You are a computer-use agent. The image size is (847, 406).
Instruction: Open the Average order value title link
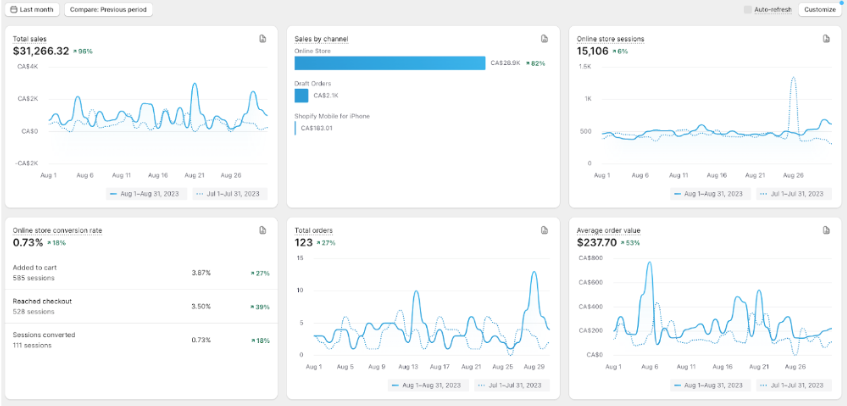pos(609,231)
